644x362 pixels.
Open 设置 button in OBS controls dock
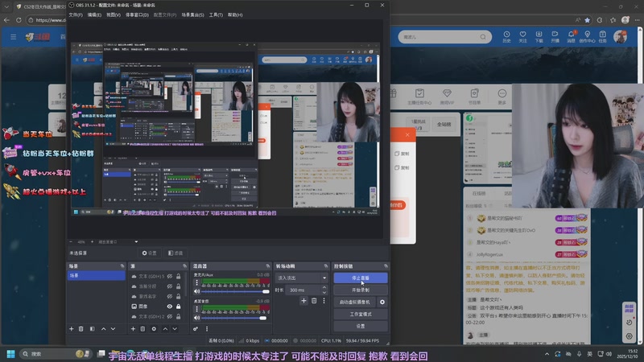(x=361, y=326)
